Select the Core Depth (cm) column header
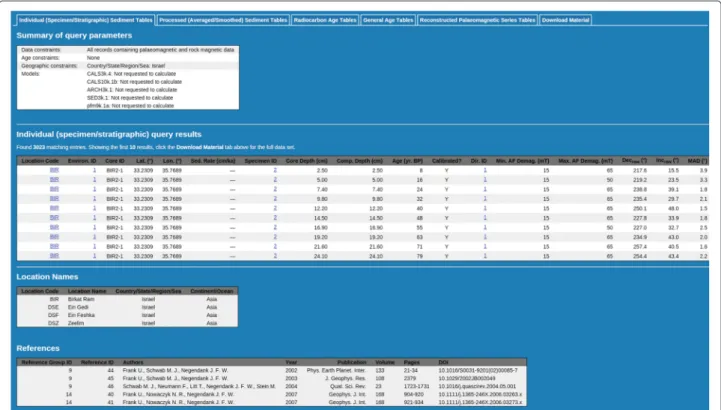The image size is (721, 410). pos(307,161)
